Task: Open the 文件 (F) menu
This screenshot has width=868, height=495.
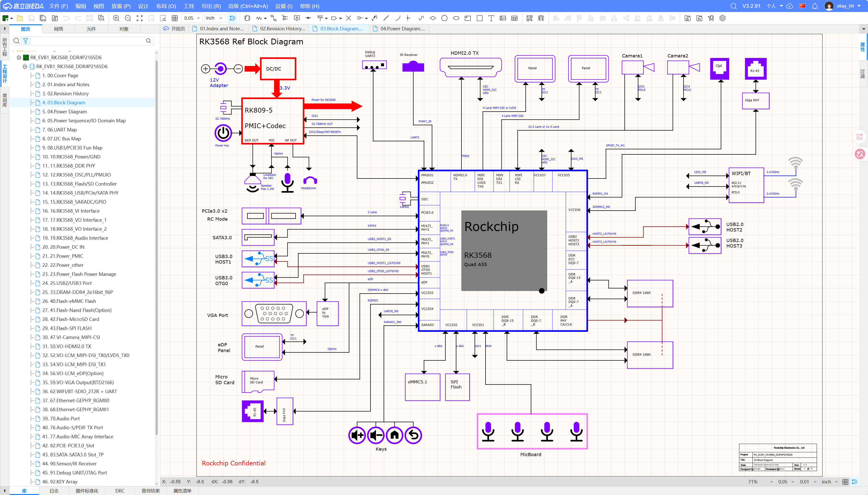Action: point(58,6)
